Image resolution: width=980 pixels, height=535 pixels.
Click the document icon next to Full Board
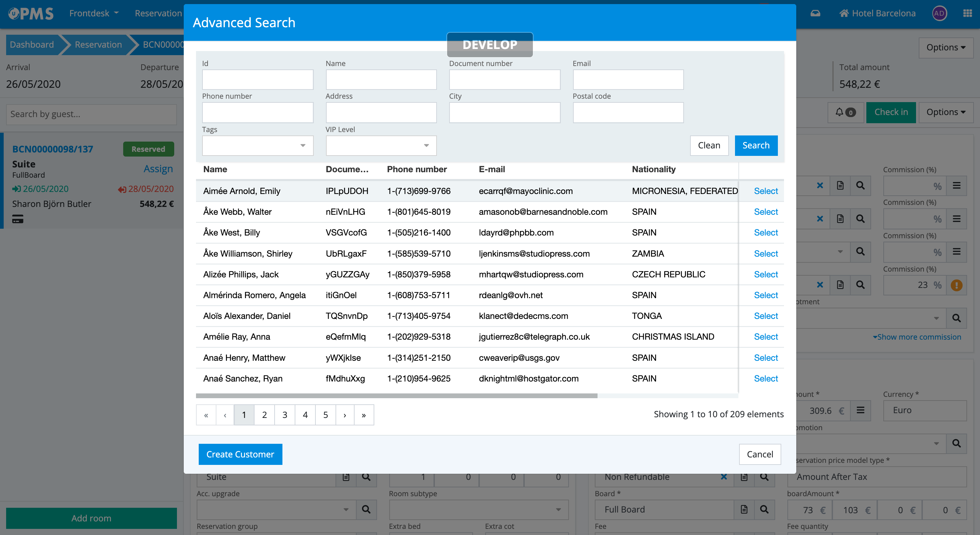[744, 509]
